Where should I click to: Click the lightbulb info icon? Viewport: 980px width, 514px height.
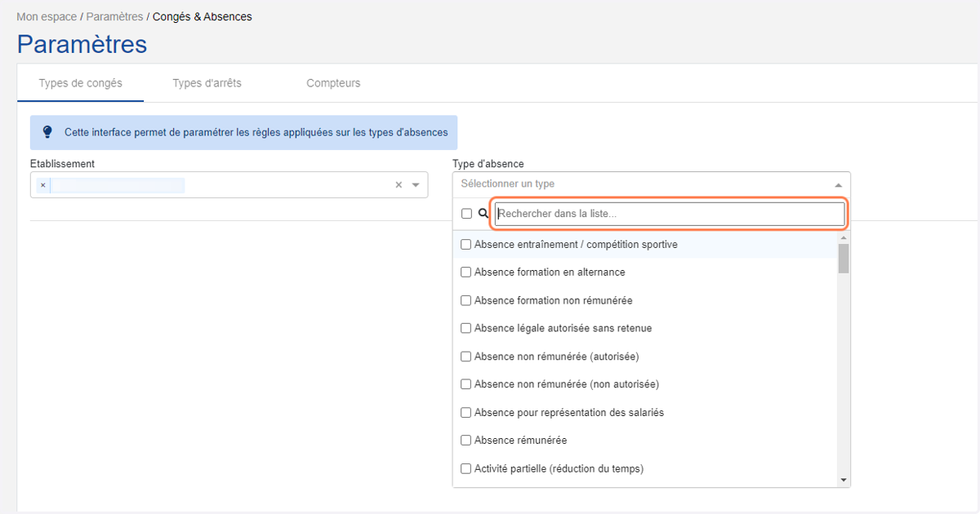47,131
